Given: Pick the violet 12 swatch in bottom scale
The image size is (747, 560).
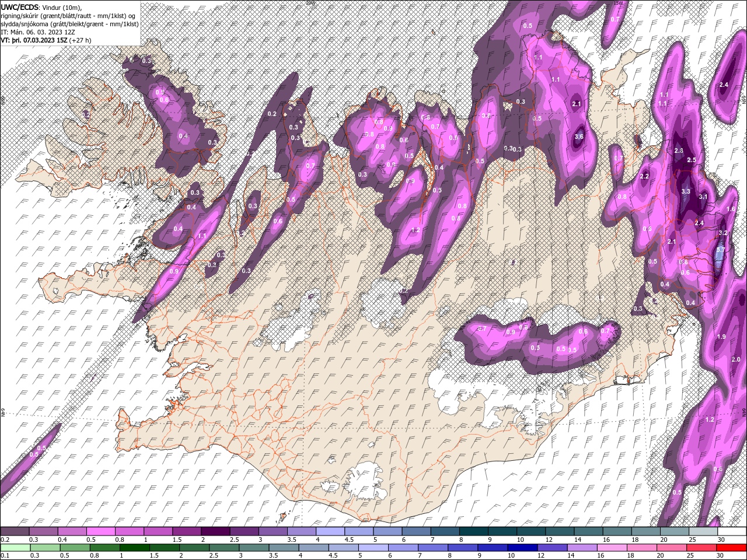Looking at the screenshot, I should (x=553, y=548).
